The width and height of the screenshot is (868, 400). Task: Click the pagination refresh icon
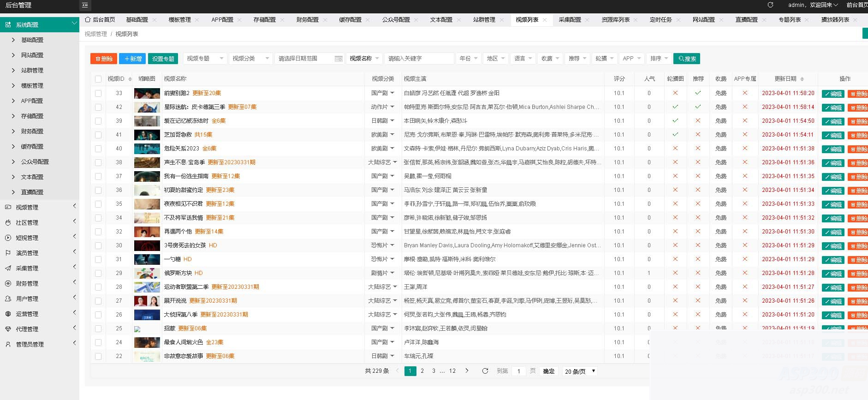coord(485,371)
